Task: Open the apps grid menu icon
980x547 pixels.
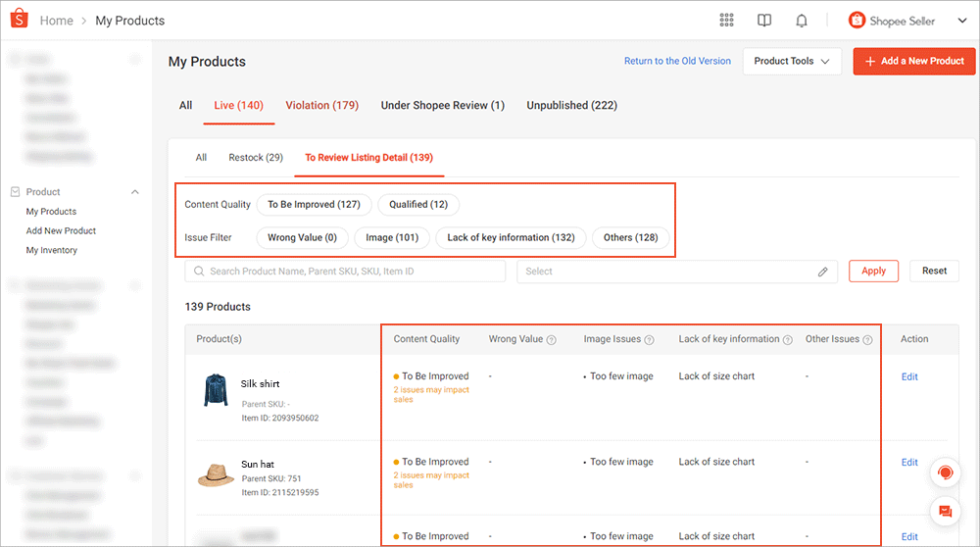Action: (726, 21)
